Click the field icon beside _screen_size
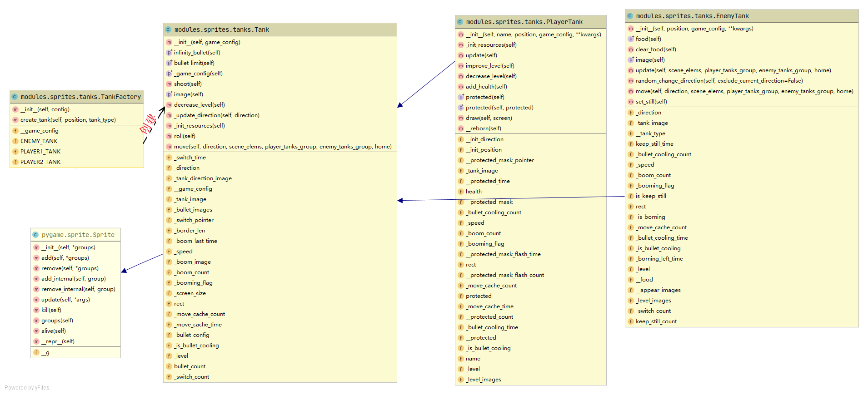Screen dimensions: 868x395 169,293
